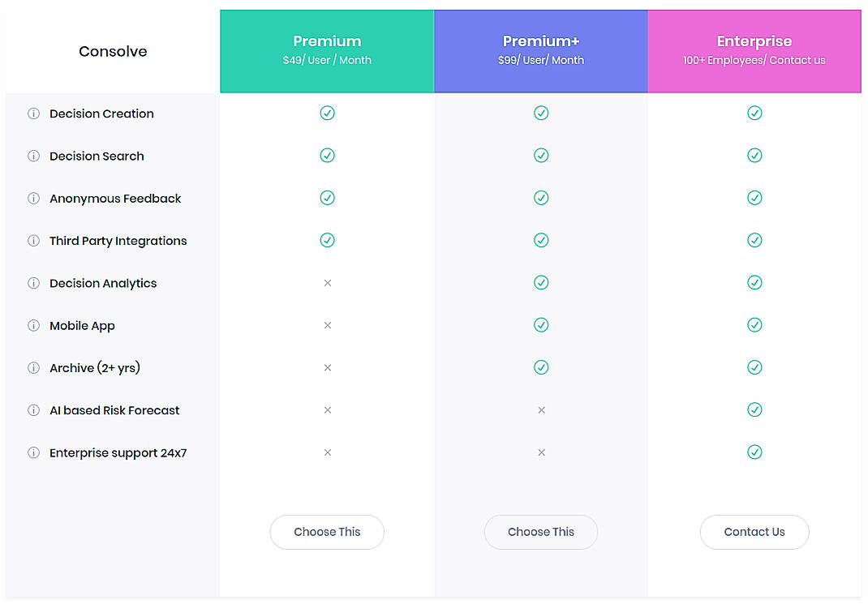868x604 pixels.
Task: Click the Mobile App info icon
Action: click(33, 325)
